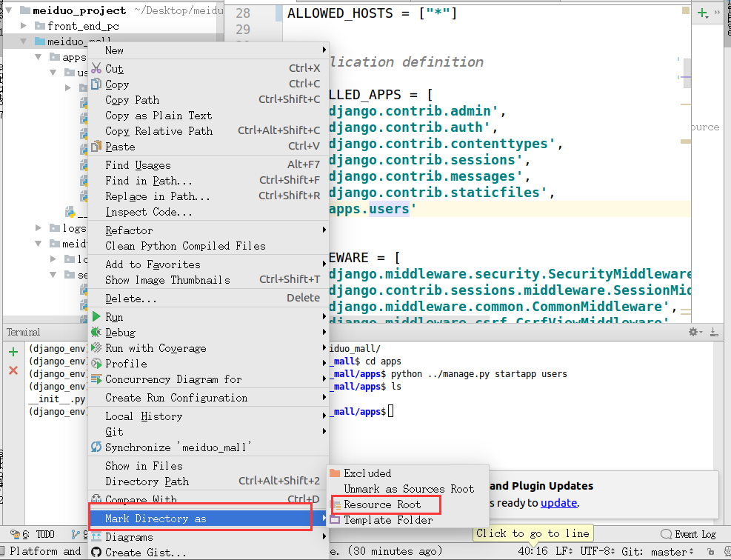Open the Refactor submenu
The image size is (731, 560).
(208, 230)
